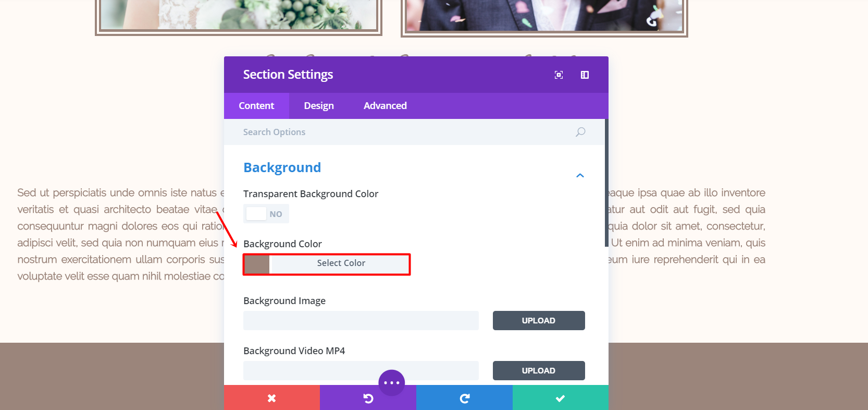This screenshot has width=868, height=410.
Task: Click the groom suit photo thumbnail
Action: [x=544, y=17]
